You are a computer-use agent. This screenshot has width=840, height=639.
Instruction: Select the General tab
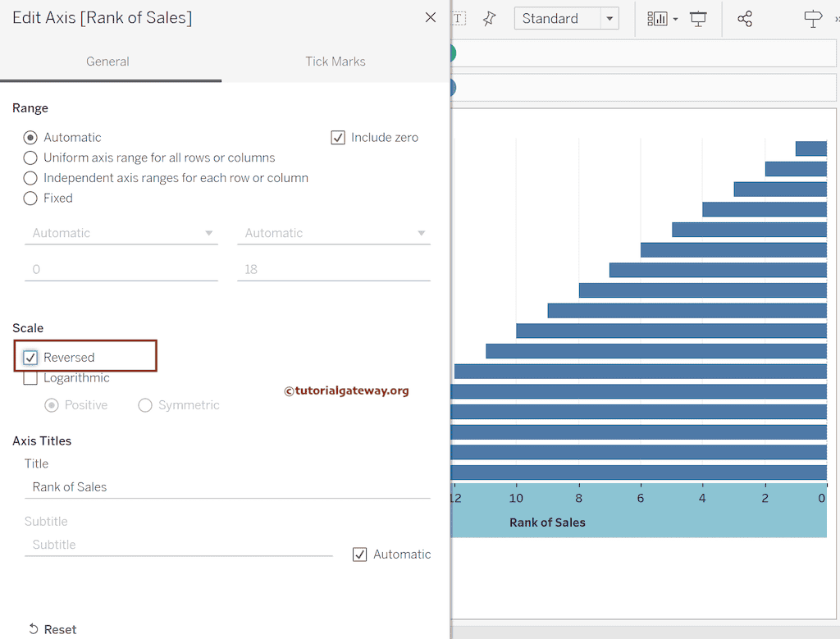(x=107, y=62)
